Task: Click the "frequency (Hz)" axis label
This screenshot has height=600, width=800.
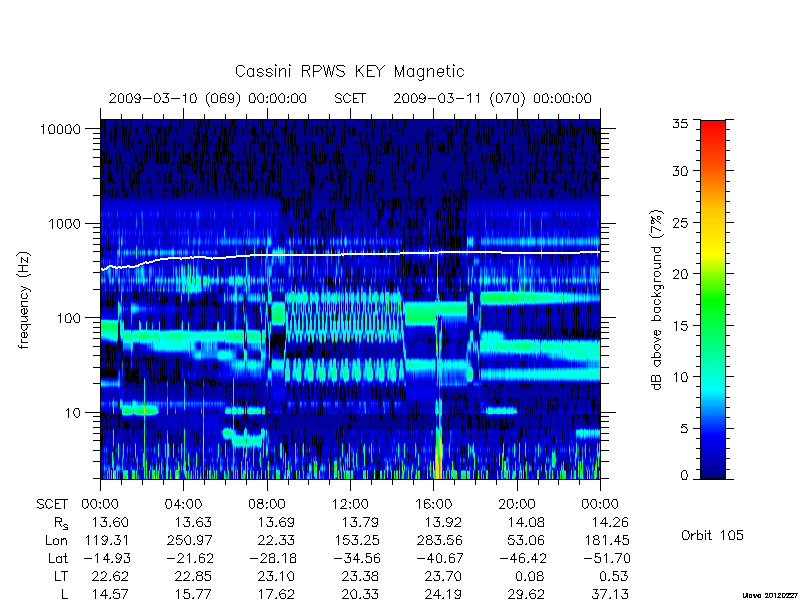Action: pyautogui.click(x=24, y=300)
